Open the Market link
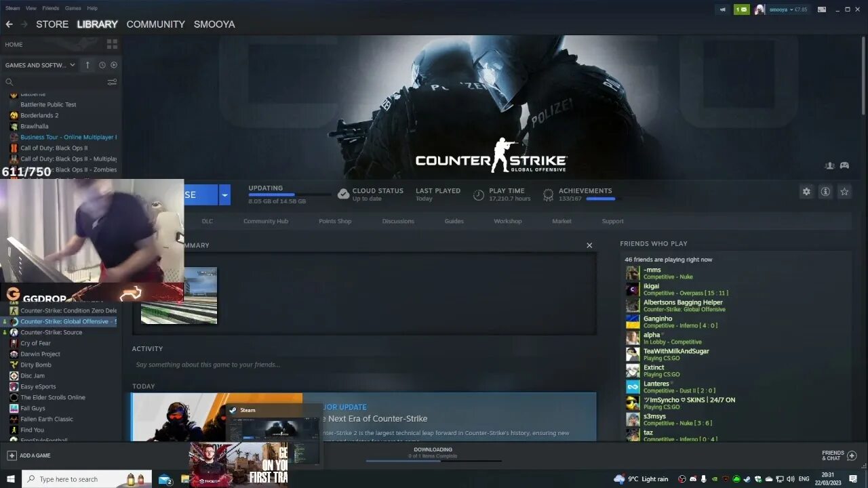 [561, 221]
